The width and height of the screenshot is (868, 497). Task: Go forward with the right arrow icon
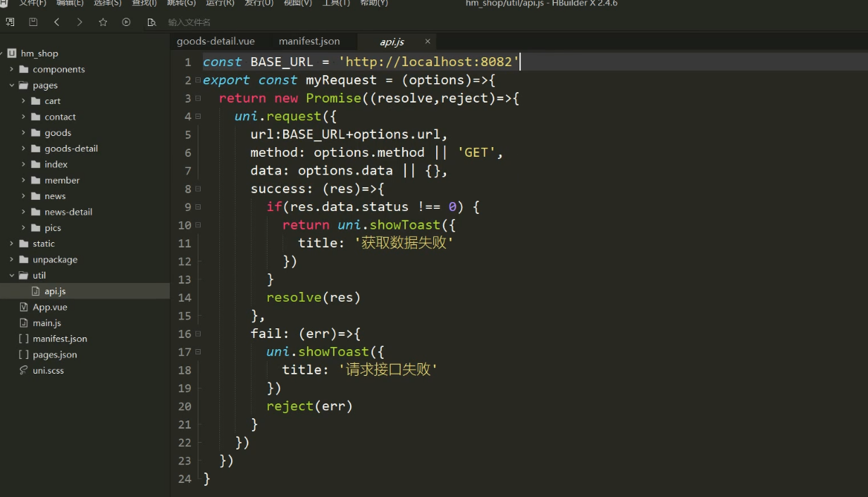coord(80,22)
